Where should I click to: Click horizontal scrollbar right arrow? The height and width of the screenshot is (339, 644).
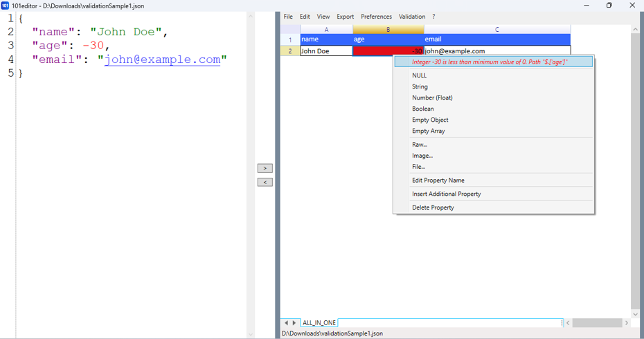626,323
